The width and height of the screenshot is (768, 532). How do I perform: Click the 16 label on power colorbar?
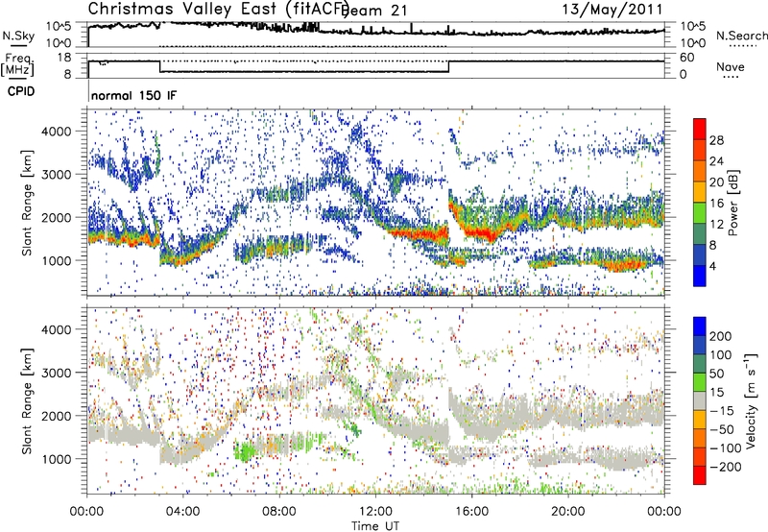point(716,204)
